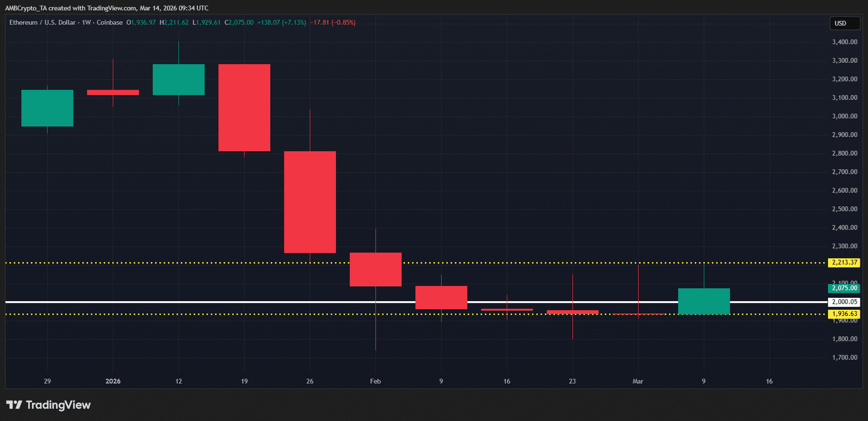
Task: Click the closing value C2,075.00 in header
Action: pyautogui.click(x=239, y=23)
